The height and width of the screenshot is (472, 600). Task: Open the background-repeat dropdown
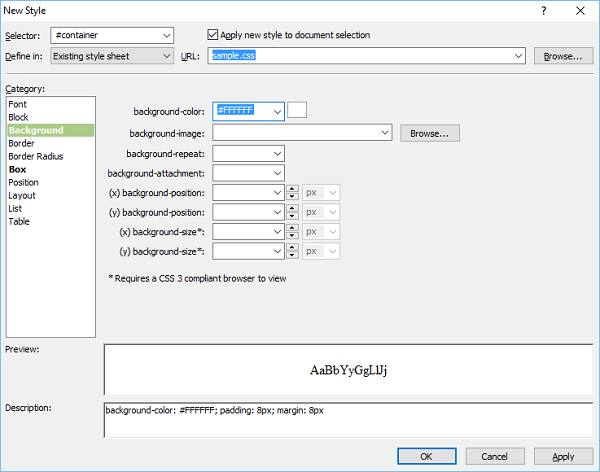pyautogui.click(x=277, y=154)
